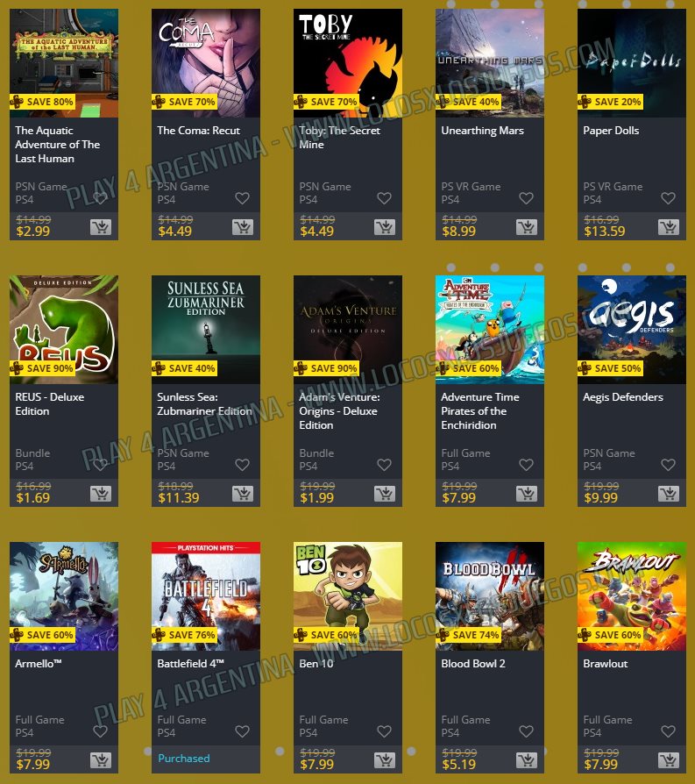Add Aegis Defenders to cart
695x784 pixels.
pos(668,494)
